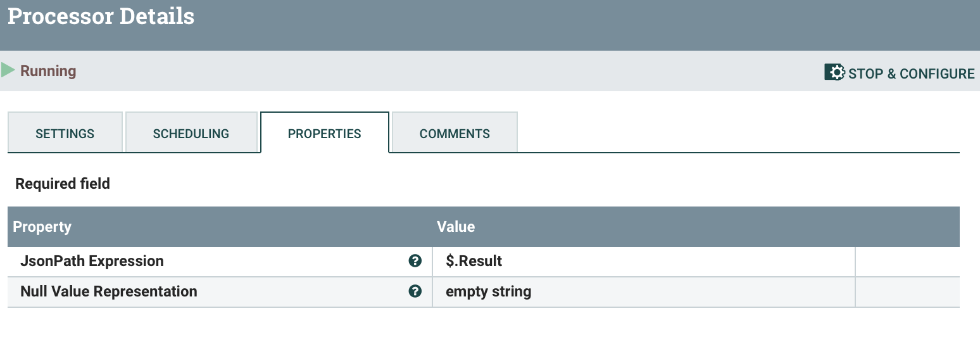Viewport: 980px width, 337px height.
Task: Show help for JsonPath Expression property
Action: 415,261
